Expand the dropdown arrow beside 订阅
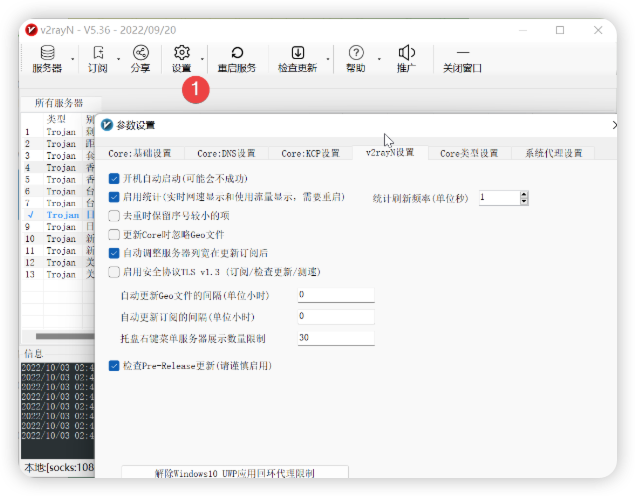This screenshot has height=496, width=635. point(119,59)
